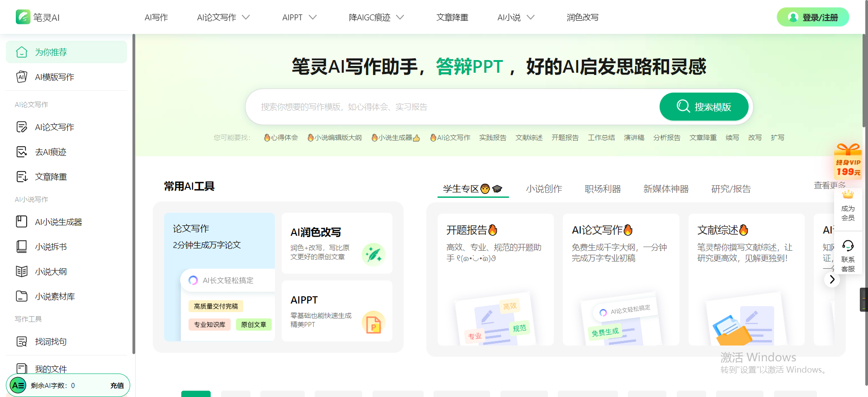Open the 开题报告 tool card
This screenshot has width=868, height=397.
pos(495,280)
